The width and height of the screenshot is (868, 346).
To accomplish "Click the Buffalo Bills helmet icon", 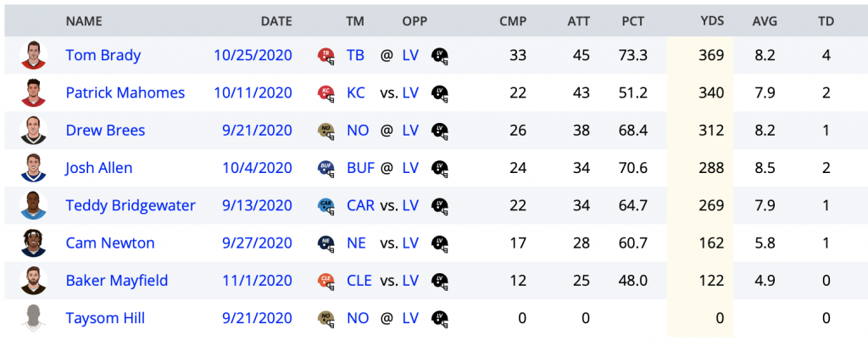I will [x=326, y=168].
